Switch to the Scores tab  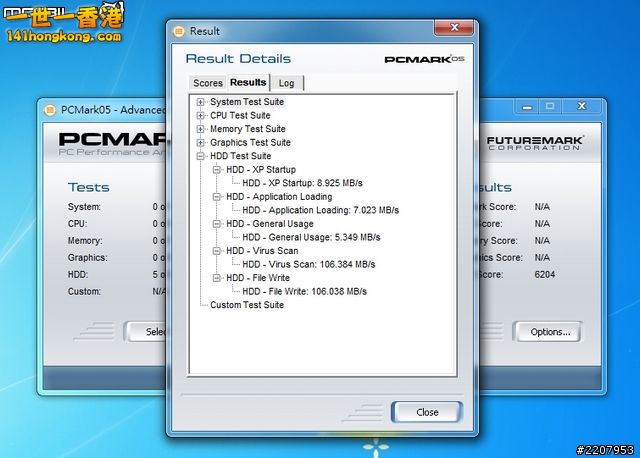[x=207, y=83]
